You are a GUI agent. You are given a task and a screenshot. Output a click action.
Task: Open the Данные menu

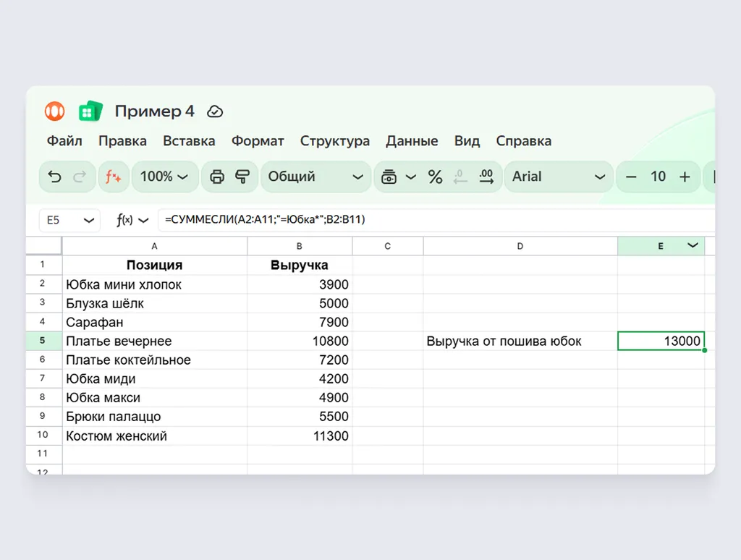[x=412, y=141]
